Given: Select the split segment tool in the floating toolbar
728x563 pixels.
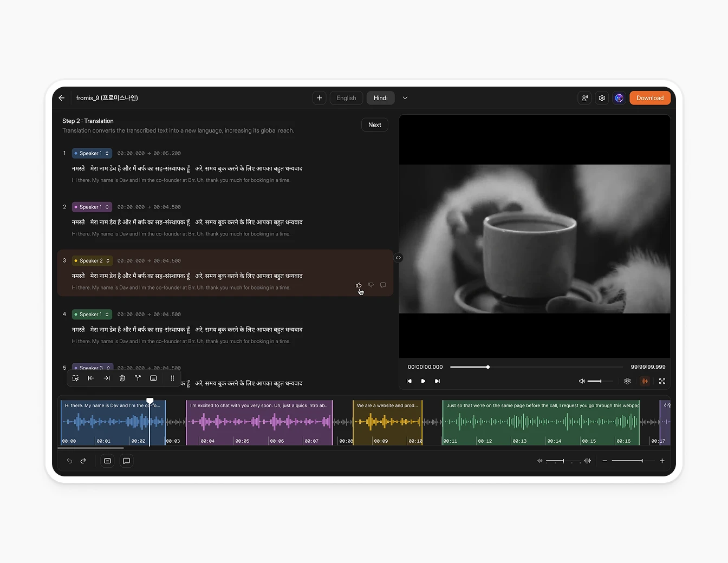Looking at the screenshot, I should pos(138,378).
